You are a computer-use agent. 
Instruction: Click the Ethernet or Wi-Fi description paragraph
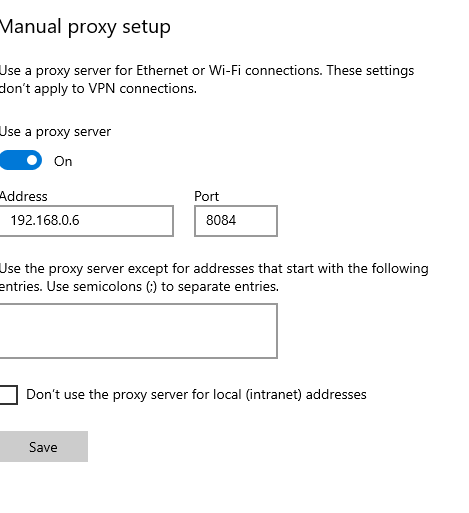point(207,79)
